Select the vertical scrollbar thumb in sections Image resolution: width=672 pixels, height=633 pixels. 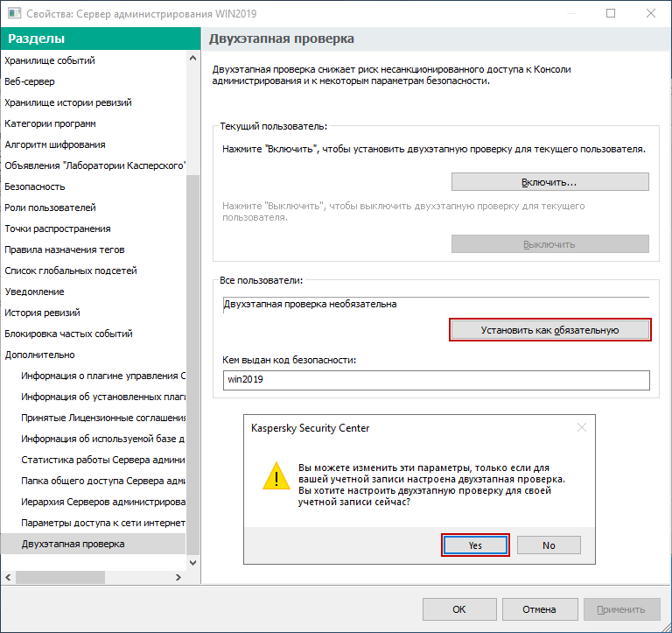tap(192, 365)
